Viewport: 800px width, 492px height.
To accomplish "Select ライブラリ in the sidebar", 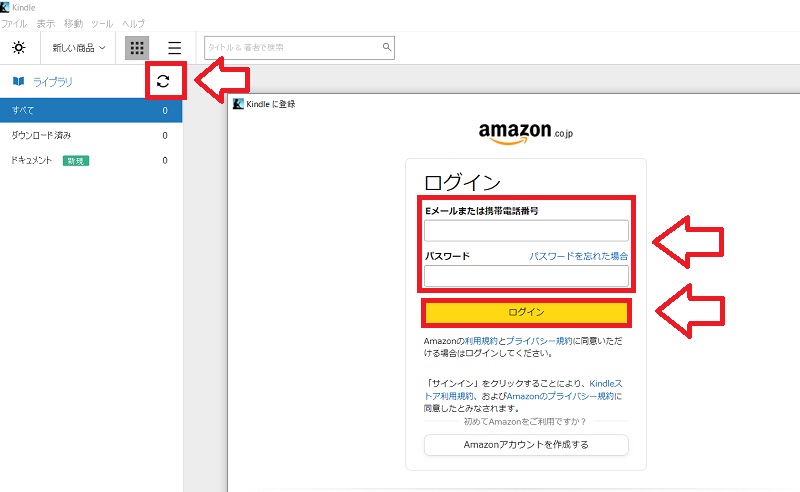I will click(53, 82).
